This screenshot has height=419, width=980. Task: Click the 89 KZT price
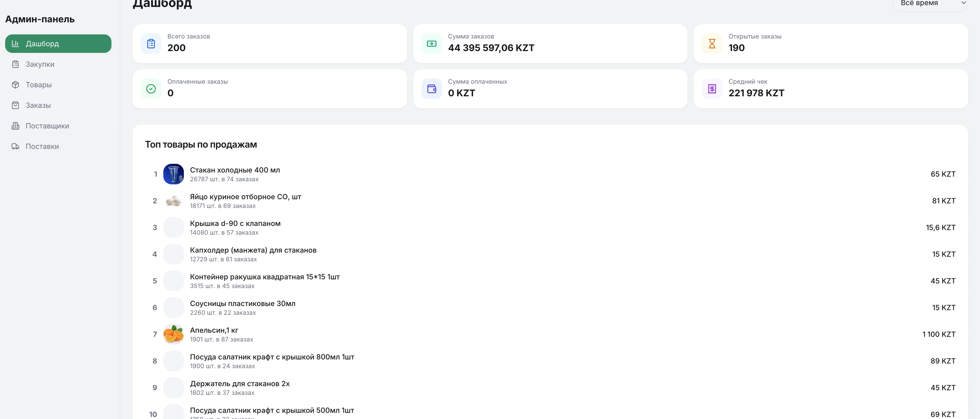coord(943,361)
